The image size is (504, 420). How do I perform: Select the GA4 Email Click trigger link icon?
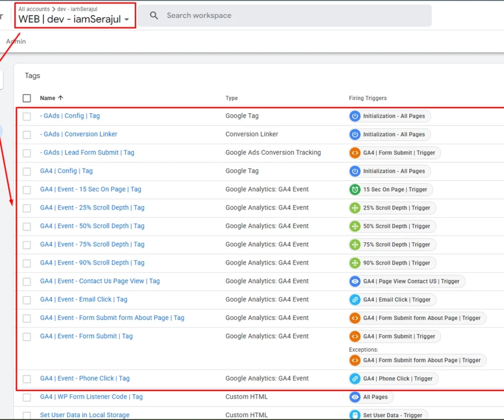point(355,299)
